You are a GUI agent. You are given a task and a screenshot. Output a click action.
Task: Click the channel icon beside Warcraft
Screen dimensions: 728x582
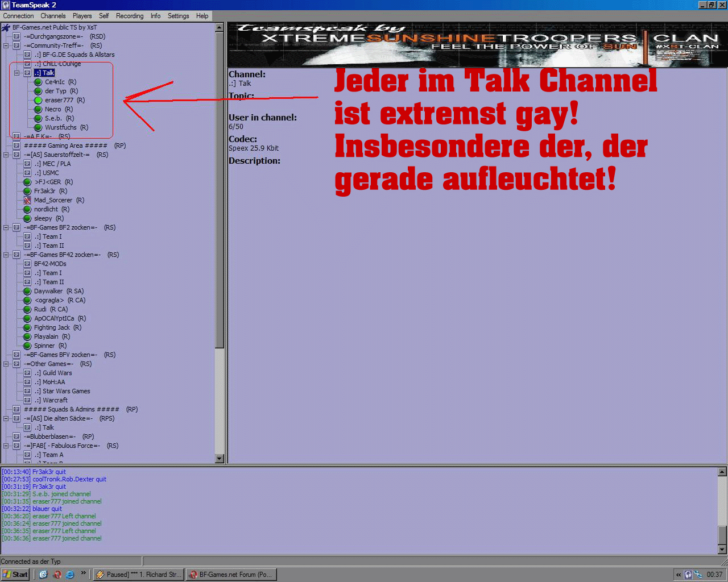click(x=27, y=400)
